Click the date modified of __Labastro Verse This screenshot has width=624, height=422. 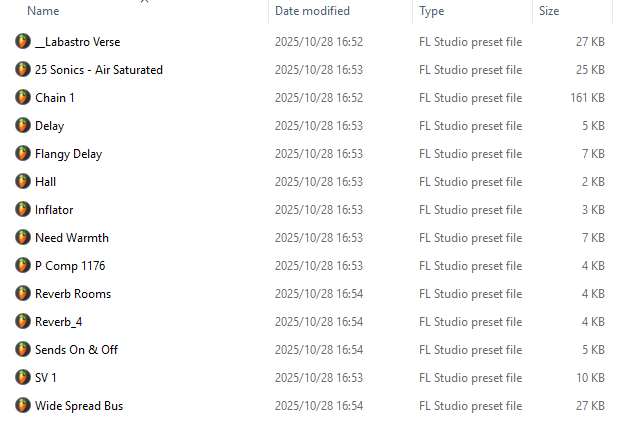319,42
